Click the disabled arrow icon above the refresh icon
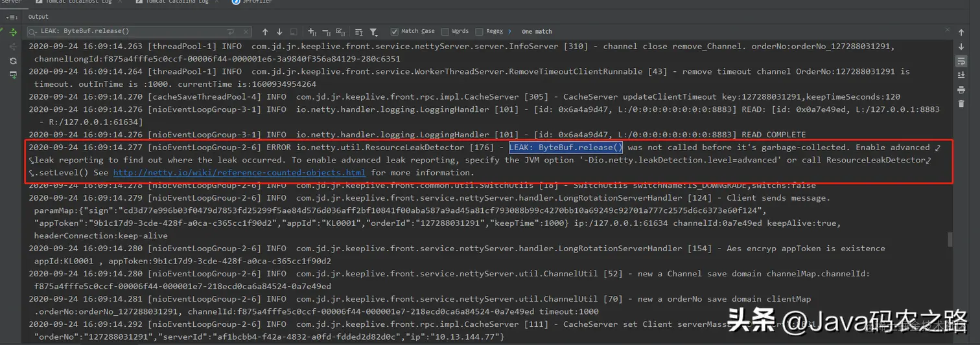Screen dimensions: 980x345 (13, 47)
